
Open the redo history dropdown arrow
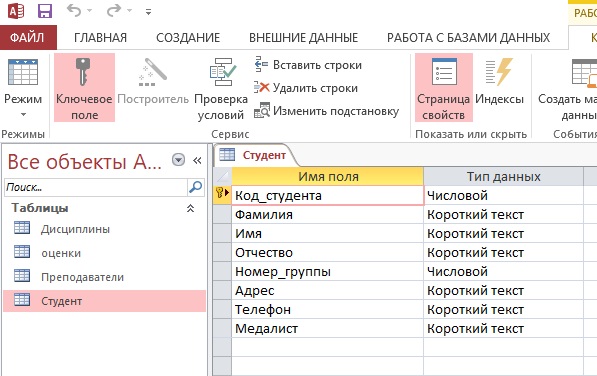129,11
